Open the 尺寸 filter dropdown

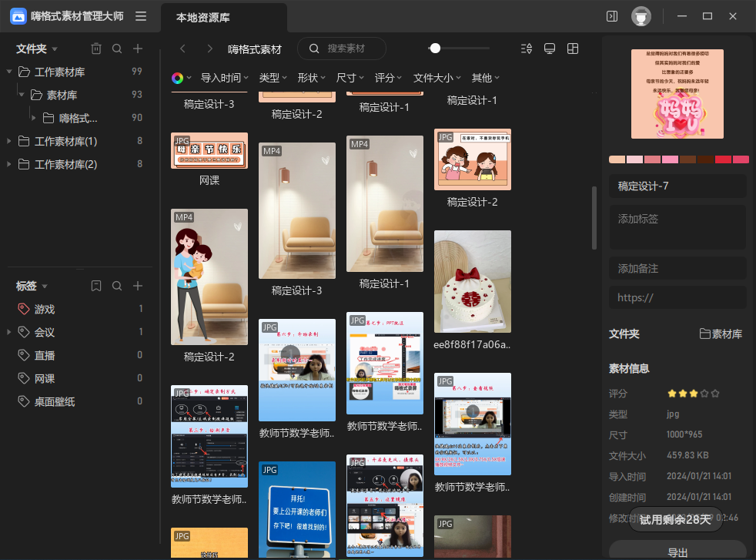point(350,78)
